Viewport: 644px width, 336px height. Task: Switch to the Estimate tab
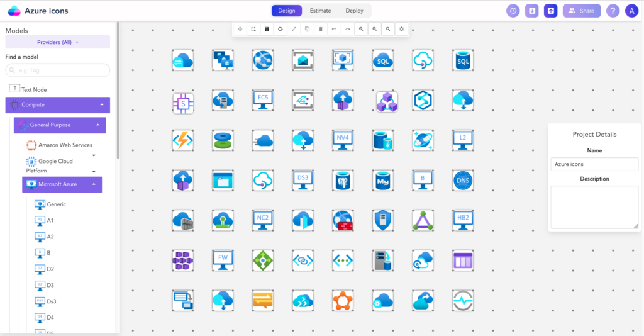(x=320, y=11)
